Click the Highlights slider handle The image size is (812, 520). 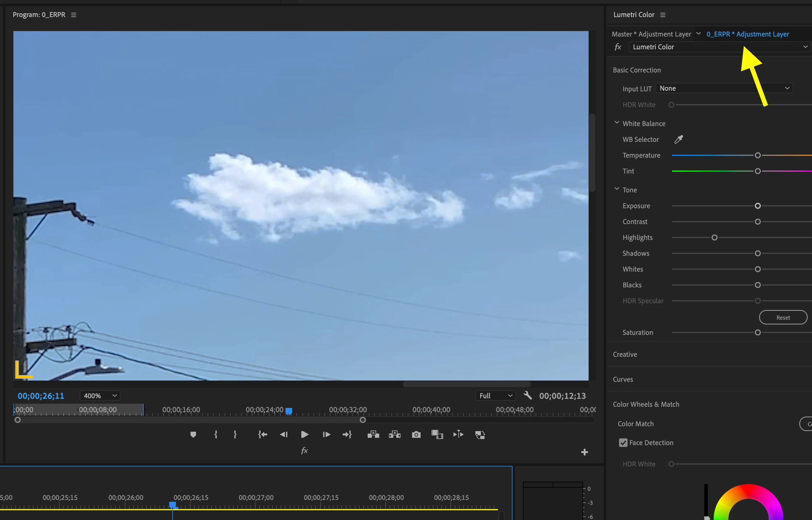pos(714,238)
